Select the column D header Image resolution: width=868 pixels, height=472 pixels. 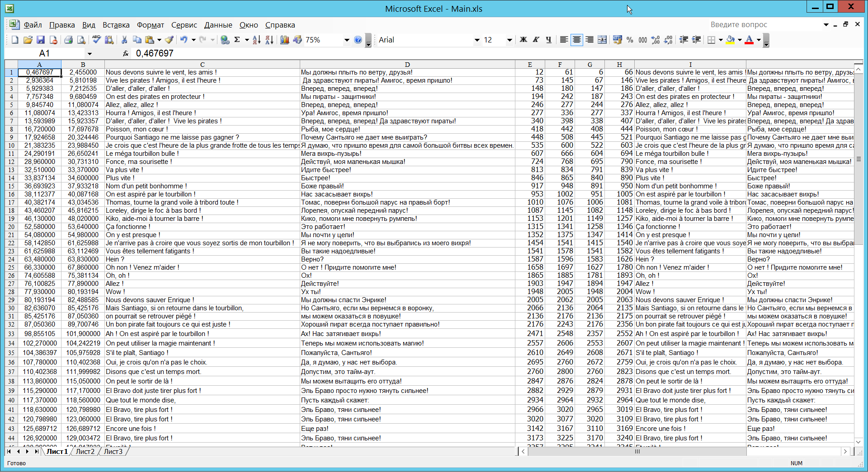click(x=407, y=65)
